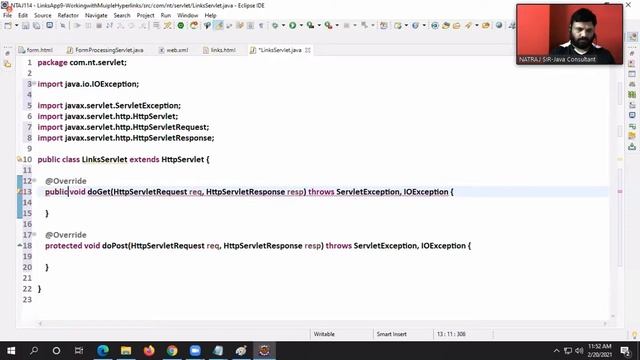The height and width of the screenshot is (360, 640).
Task: Open the Run menu
Action: [166, 15]
